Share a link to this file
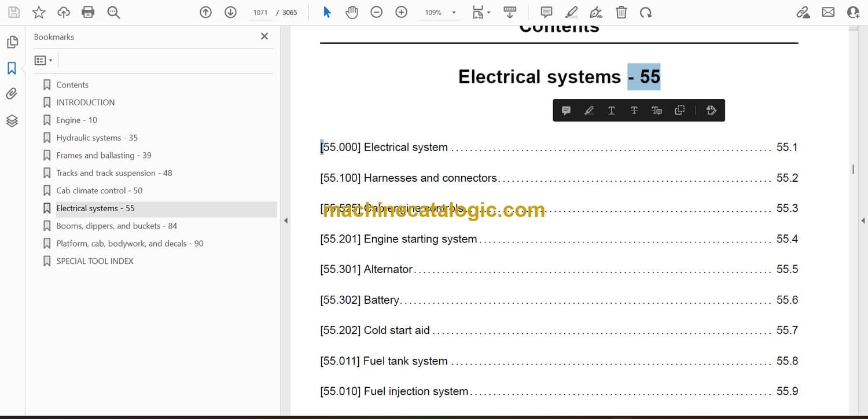 pyautogui.click(x=803, y=12)
